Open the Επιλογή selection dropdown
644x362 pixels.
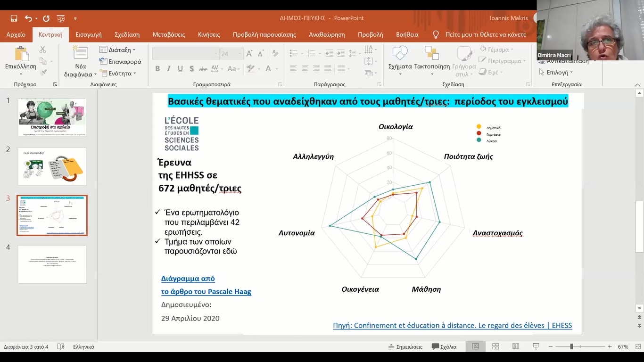coord(556,72)
